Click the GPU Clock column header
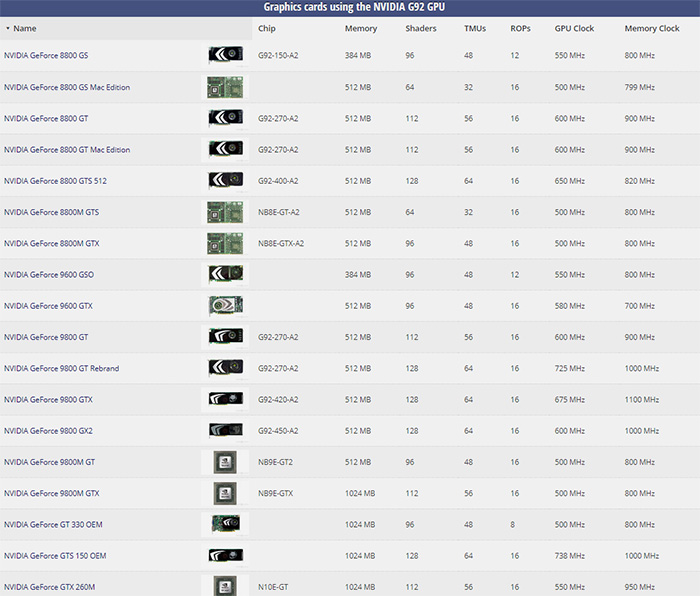 pos(574,29)
